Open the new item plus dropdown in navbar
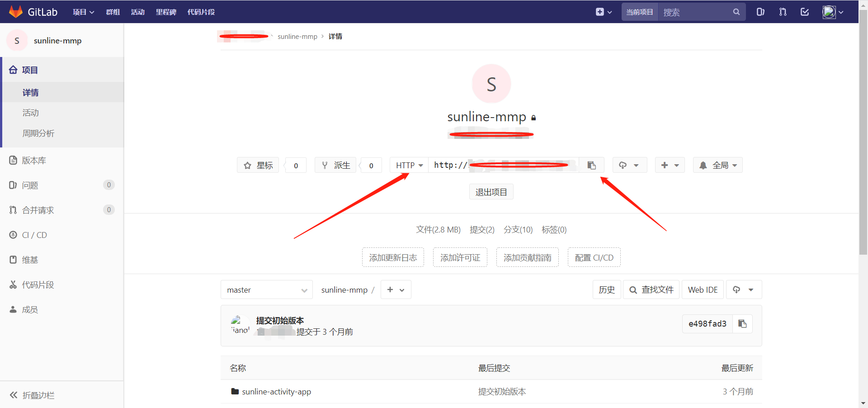Viewport: 868px width, 408px height. 604,12
